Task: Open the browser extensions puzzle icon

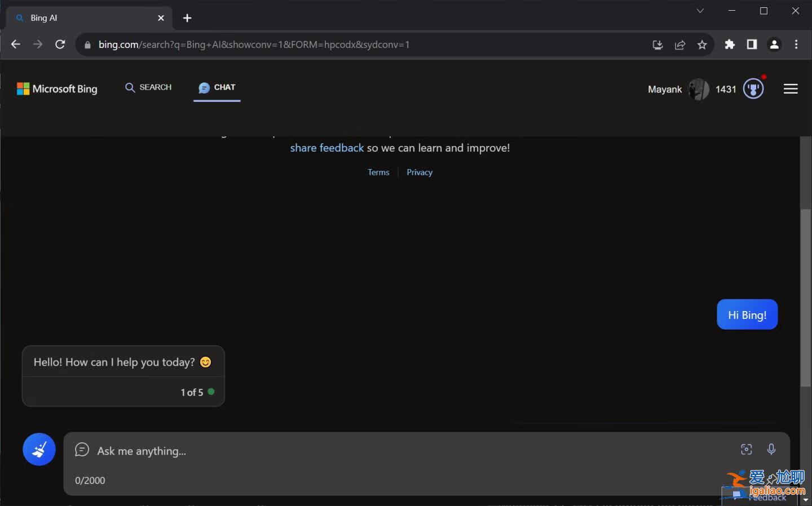Action: 730,45
